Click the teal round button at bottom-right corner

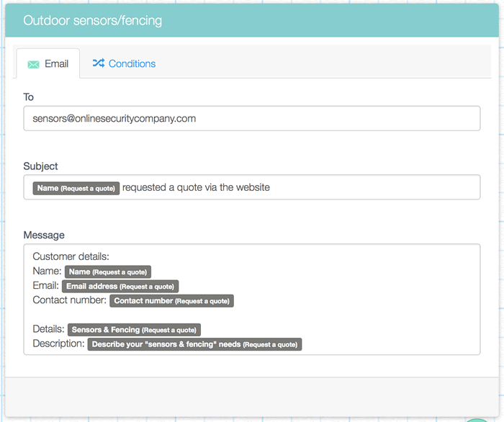pos(475,419)
